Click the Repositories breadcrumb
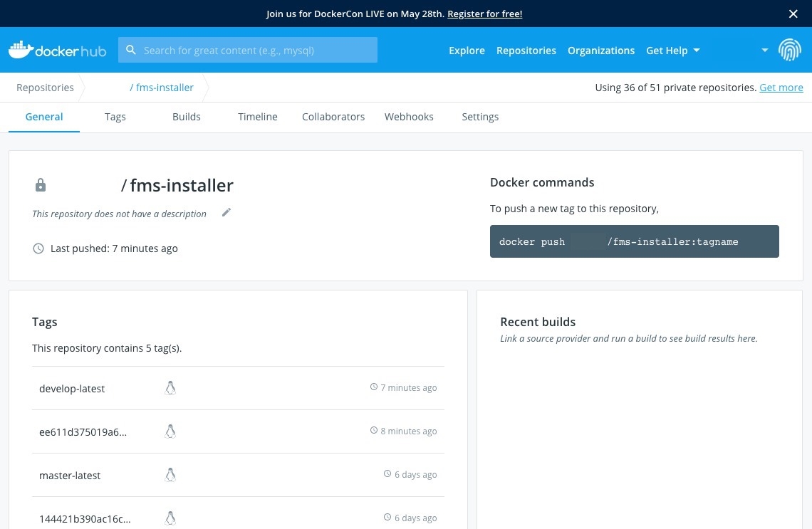Viewport: 812px width, 529px height. (45, 88)
